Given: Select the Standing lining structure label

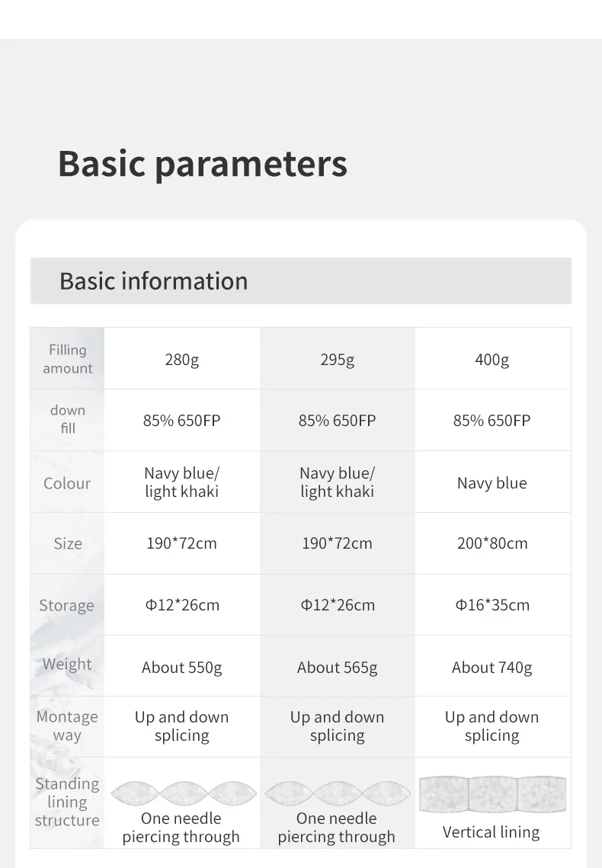Looking at the screenshot, I should 67,802.
